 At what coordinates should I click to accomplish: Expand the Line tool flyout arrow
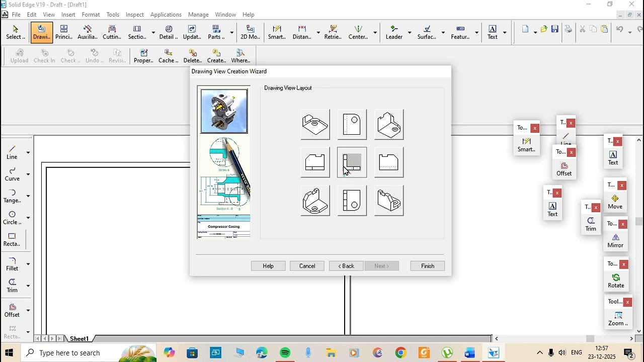(28, 152)
